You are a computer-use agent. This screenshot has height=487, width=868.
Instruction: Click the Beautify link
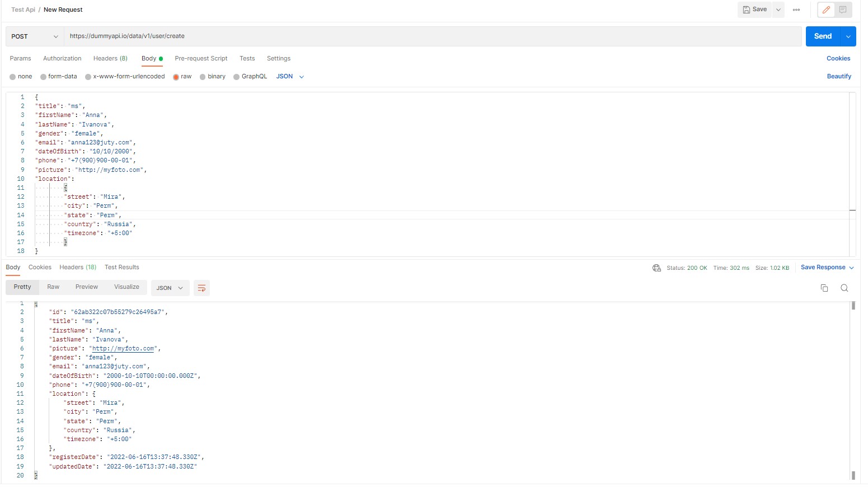[839, 76]
